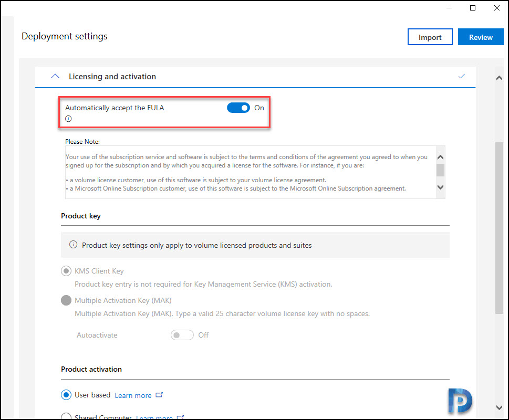Viewport: 509px width, 420px height.
Task: Click the Import button
Action: pyautogui.click(x=430, y=37)
